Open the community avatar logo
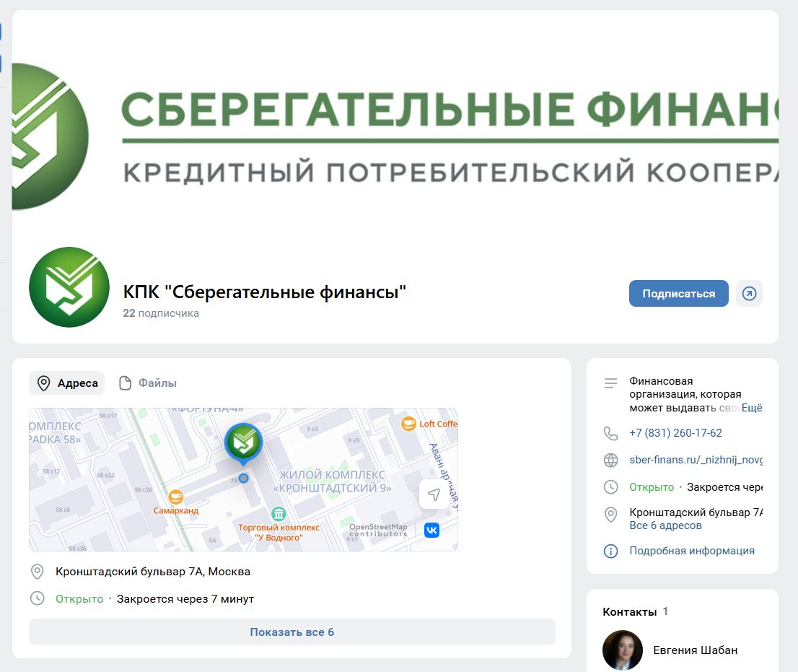 click(x=69, y=287)
